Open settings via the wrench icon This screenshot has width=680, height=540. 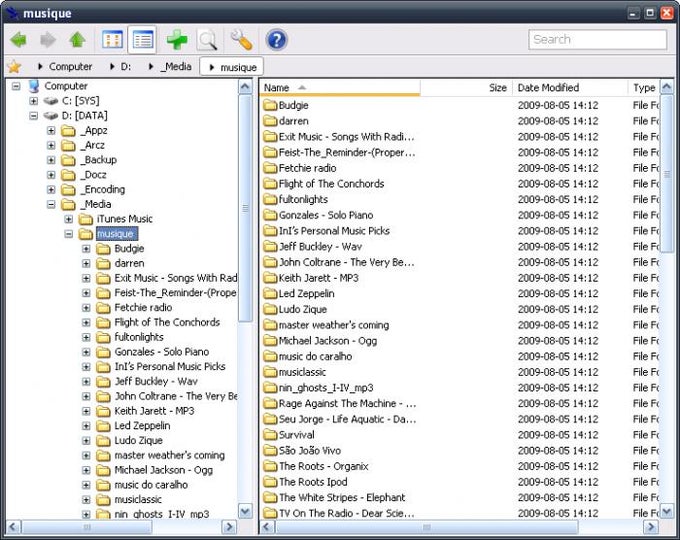click(x=241, y=40)
